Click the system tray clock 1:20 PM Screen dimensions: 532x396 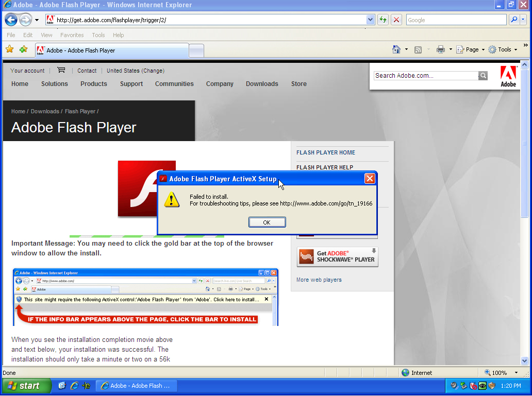coord(511,386)
